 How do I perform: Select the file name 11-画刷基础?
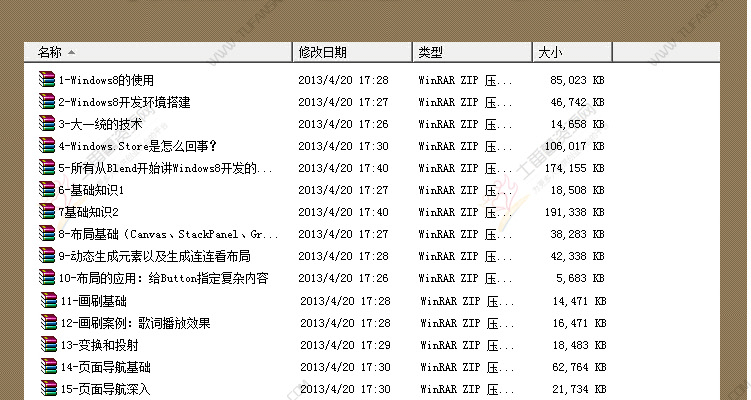tap(93, 301)
